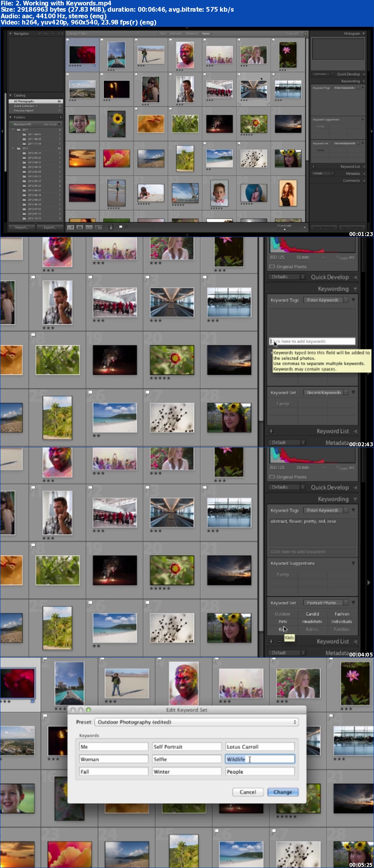Select the Attribute tab in Library Filter
Viewport: 374px width, 868px height.
[176, 33]
